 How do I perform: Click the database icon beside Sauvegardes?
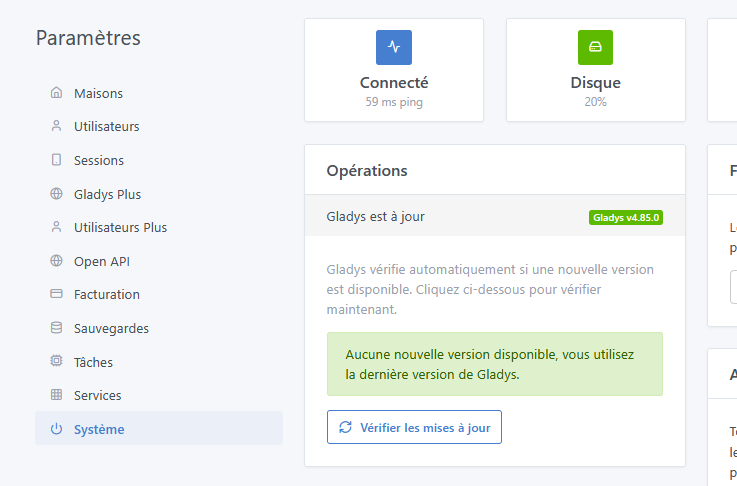pos(56,328)
